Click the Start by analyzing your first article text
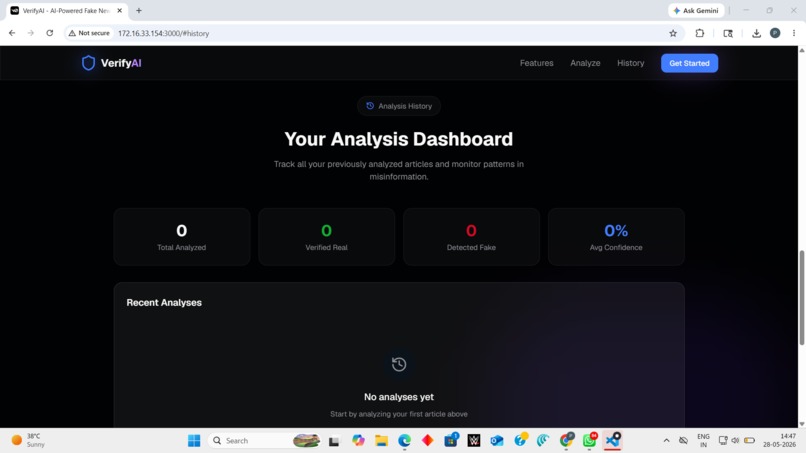The image size is (806, 453). click(399, 414)
